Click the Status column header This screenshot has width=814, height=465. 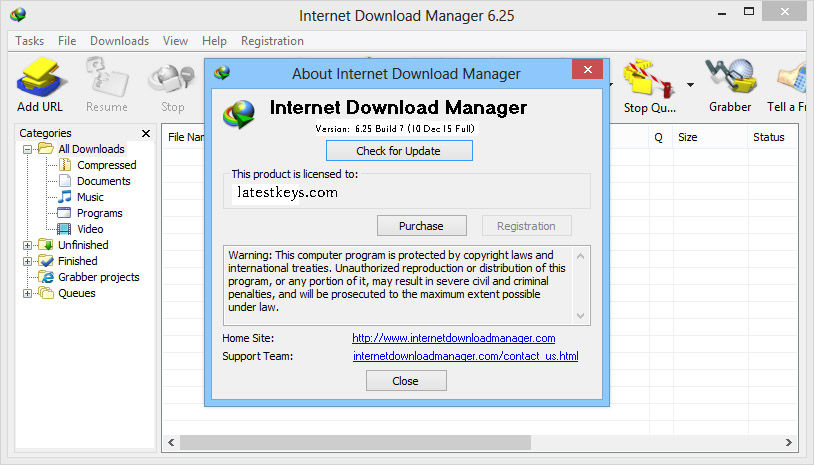[x=772, y=137]
